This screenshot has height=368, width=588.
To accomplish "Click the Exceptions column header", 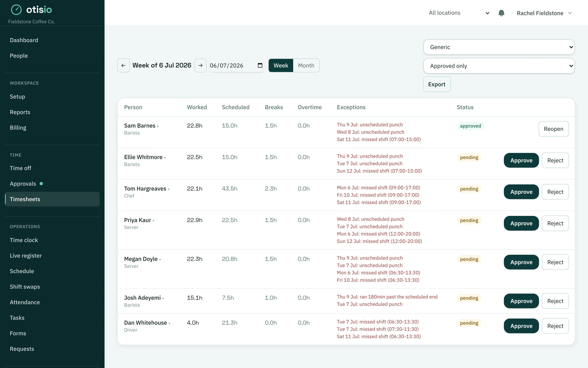I will tap(351, 107).
